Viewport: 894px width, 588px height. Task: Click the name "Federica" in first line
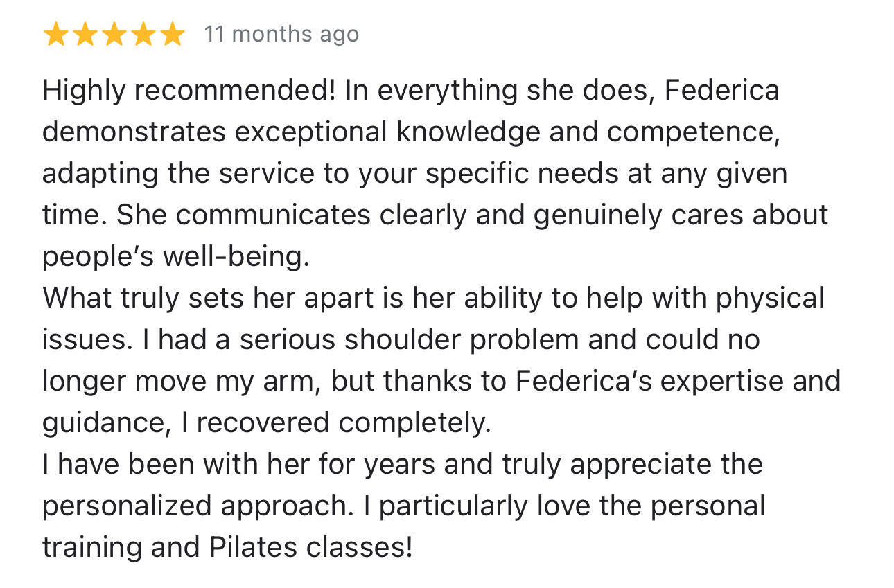click(x=721, y=91)
